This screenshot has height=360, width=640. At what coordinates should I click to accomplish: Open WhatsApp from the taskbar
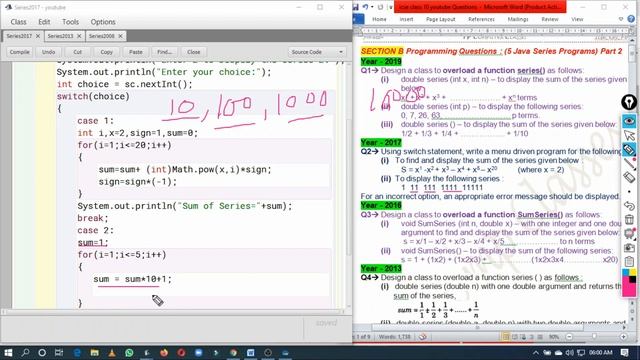[x=129, y=352]
